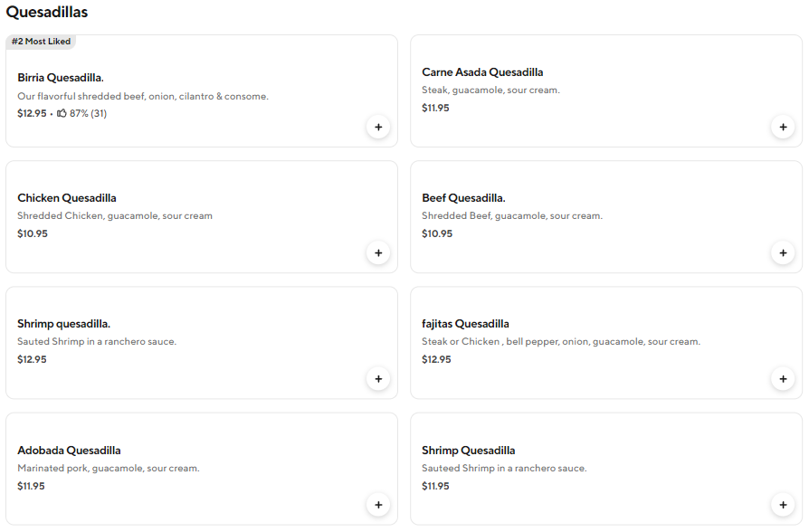Add the $12.95 Shrimp quesadilla with plus
809x532 pixels.
point(378,379)
